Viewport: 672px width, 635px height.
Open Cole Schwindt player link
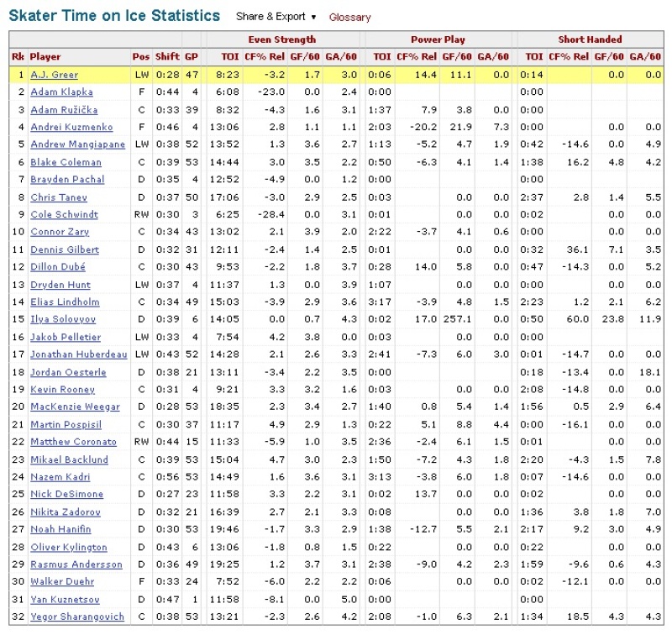[65, 214]
